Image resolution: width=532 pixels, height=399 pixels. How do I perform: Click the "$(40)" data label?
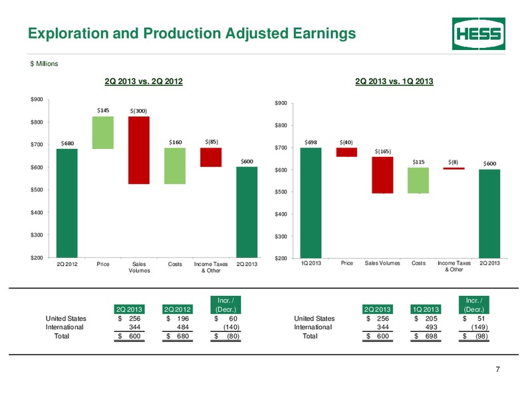click(x=346, y=142)
